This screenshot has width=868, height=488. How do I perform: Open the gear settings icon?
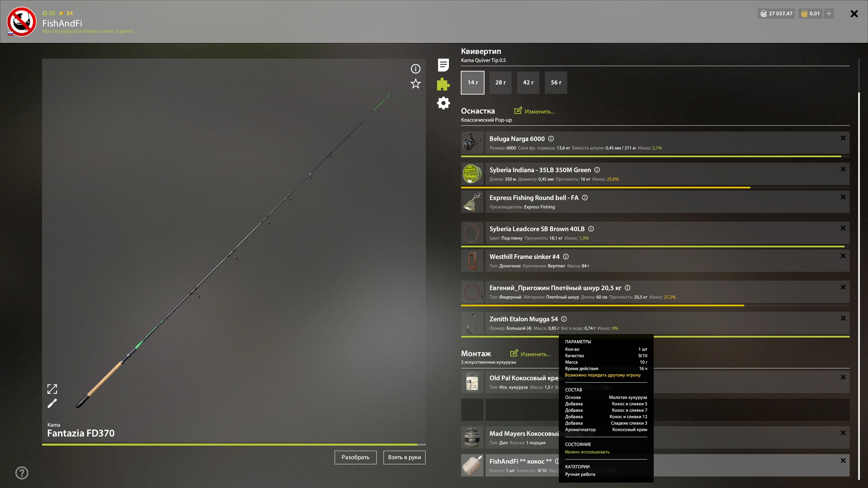pos(443,103)
